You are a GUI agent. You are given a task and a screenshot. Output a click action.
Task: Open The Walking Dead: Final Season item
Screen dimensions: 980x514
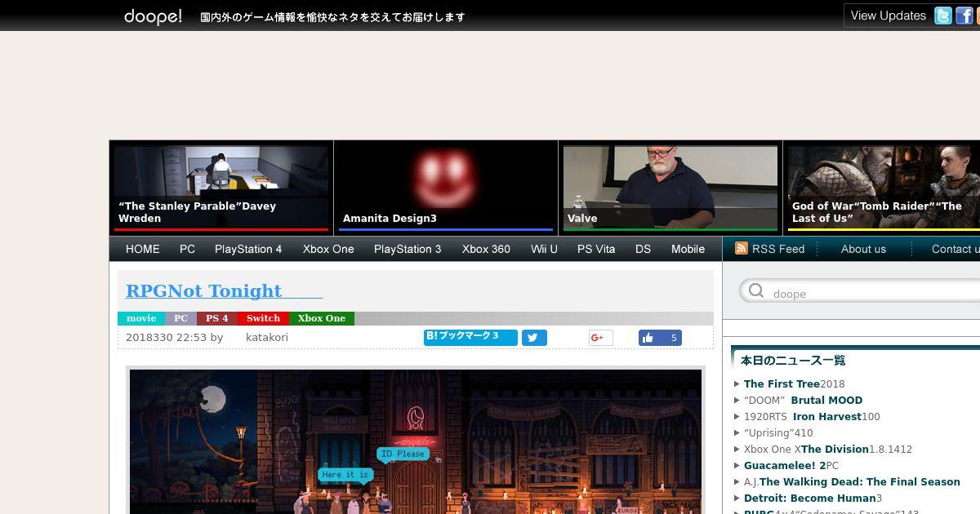point(852,481)
